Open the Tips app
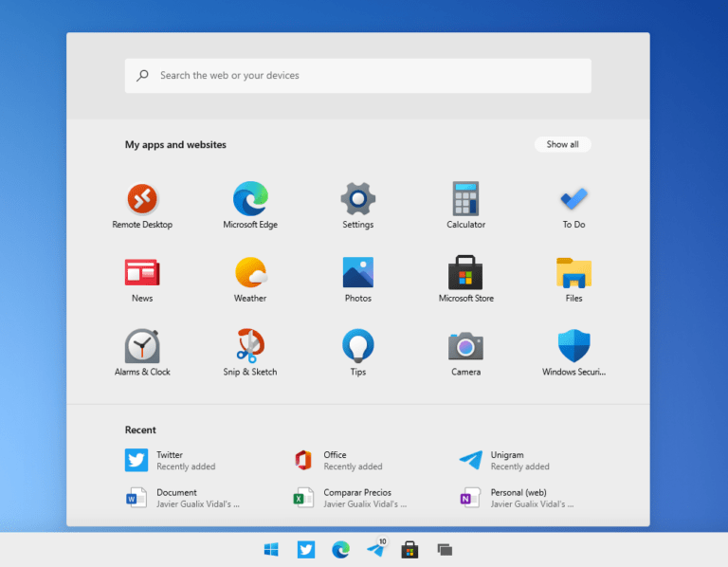 pyautogui.click(x=358, y=353)
